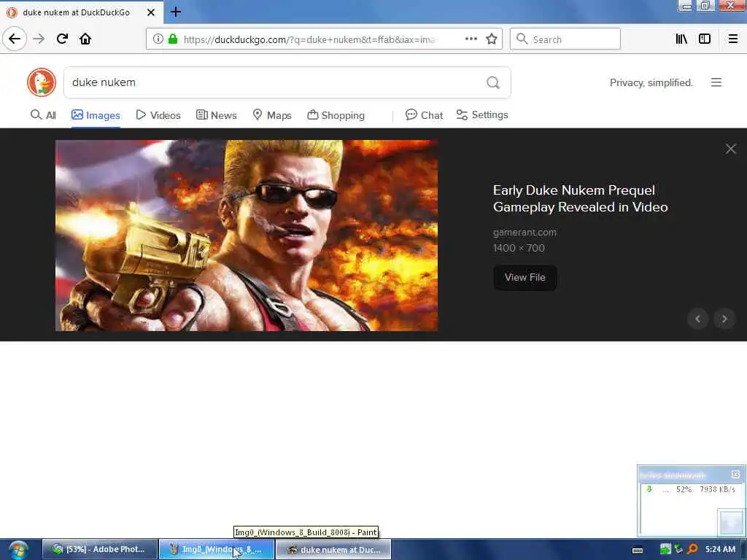The image size is (747, 560).
Task: Click the Duke Nukem preview image
Action: coord(247,236)
